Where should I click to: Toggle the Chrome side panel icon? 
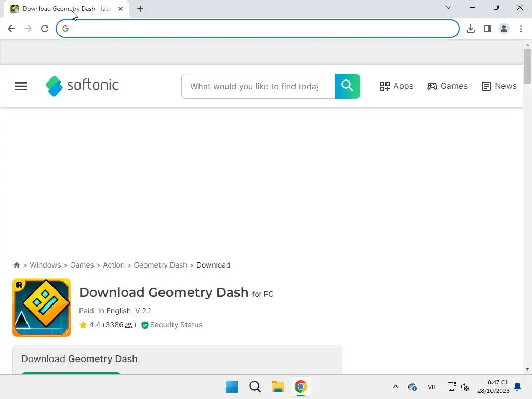[x=487, y=29]
